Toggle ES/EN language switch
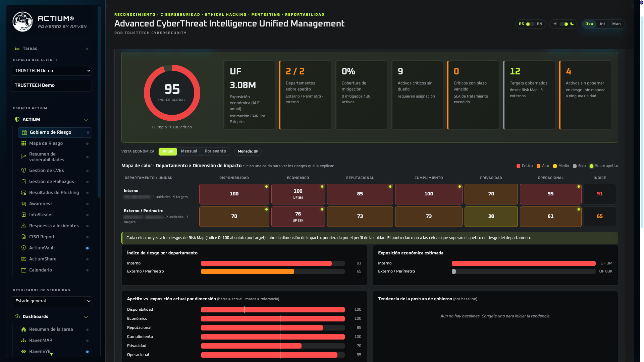 [530, 24]
